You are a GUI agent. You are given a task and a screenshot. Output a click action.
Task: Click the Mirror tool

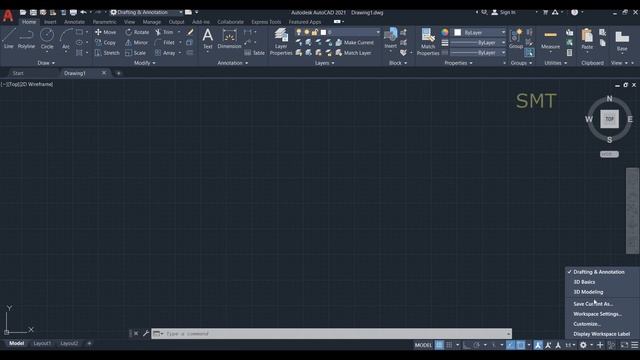137,42
